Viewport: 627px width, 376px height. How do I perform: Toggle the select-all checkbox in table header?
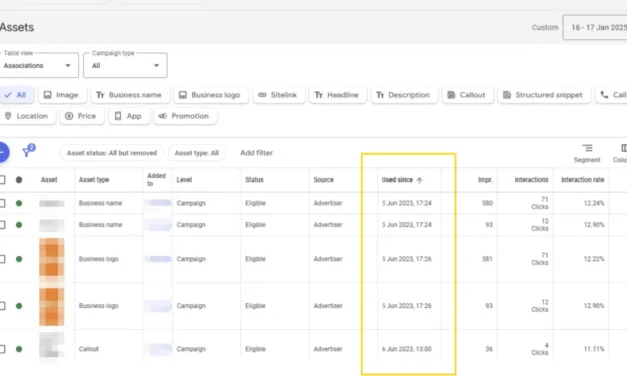coord(2,180)
